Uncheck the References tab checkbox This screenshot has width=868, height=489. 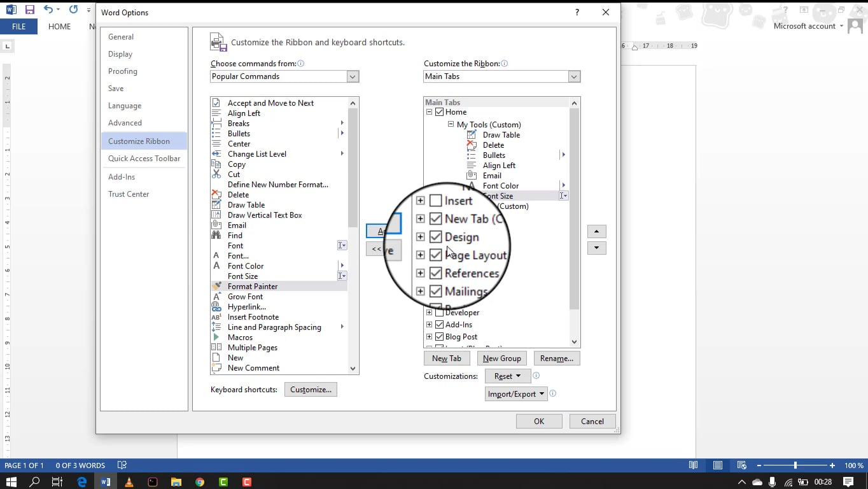[435, 273]
